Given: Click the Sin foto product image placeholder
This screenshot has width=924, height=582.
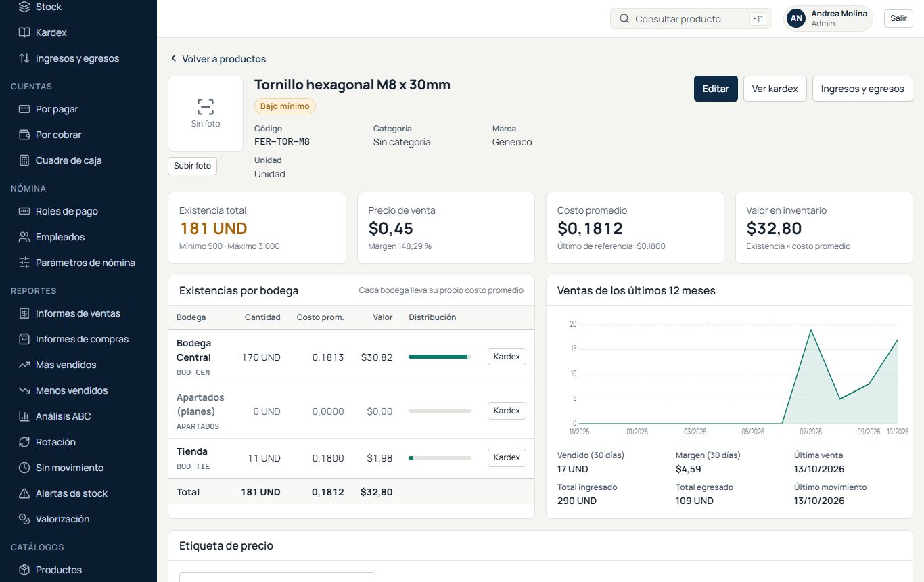Looking at the screenshot, I should click(206, 114).
